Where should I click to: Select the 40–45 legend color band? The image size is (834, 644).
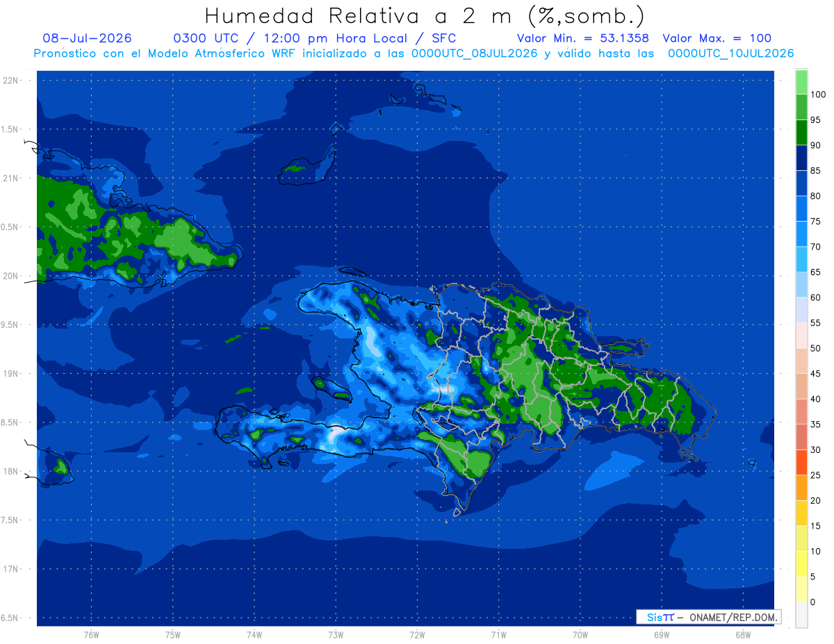point(801,386)
